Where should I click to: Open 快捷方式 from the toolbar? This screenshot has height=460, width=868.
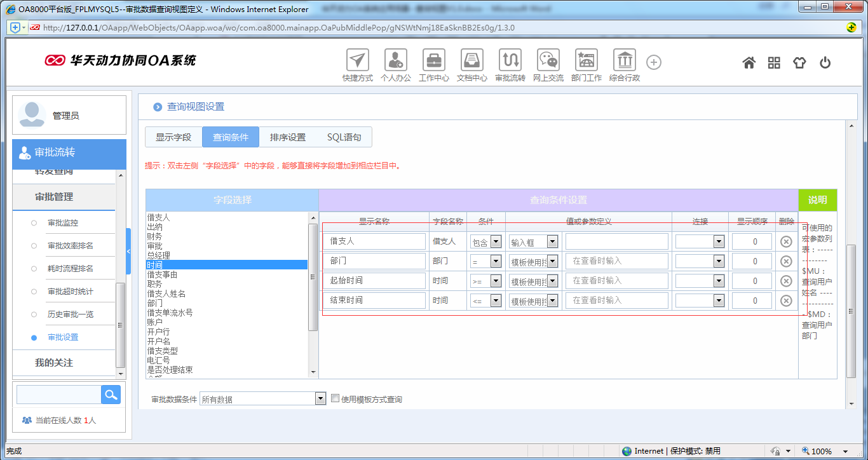[x=357, y=60]
